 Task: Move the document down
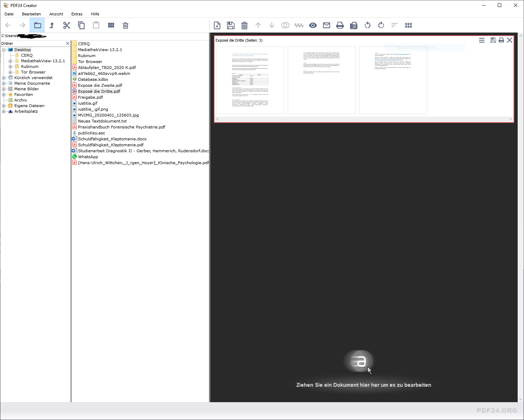point(272,25)
